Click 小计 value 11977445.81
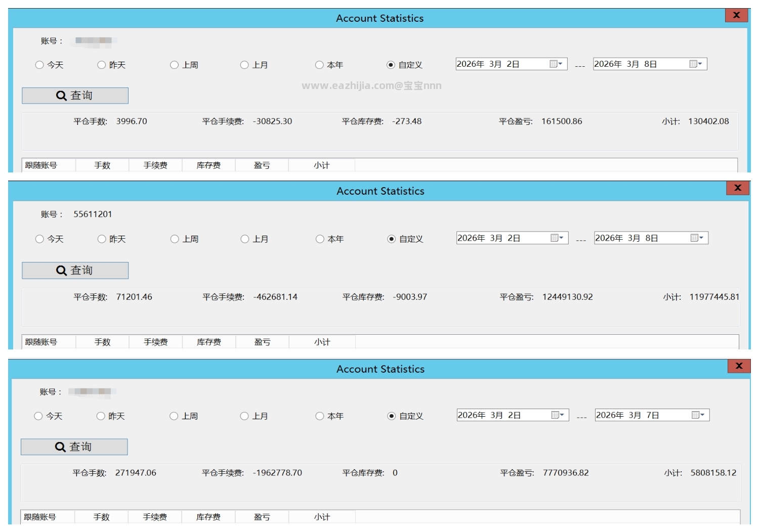Viewport: 759px width, 532px height. coord(714,297)
